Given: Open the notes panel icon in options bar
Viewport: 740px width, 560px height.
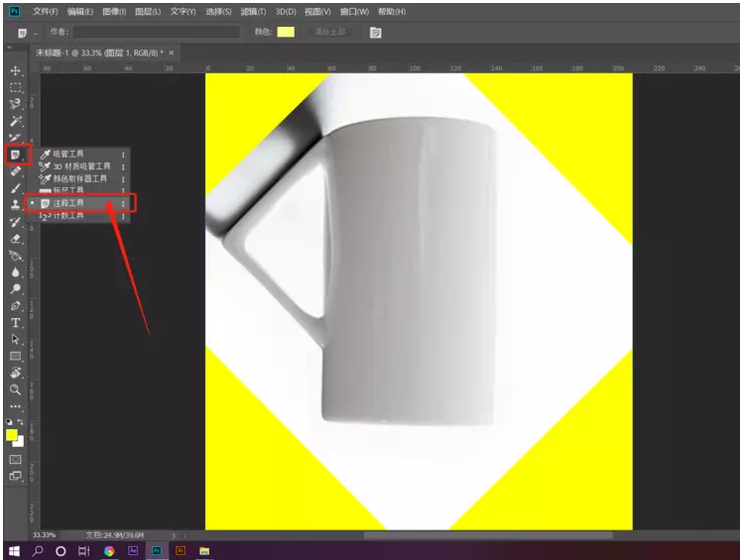Looking at the screenshot, I should [376, 32].
